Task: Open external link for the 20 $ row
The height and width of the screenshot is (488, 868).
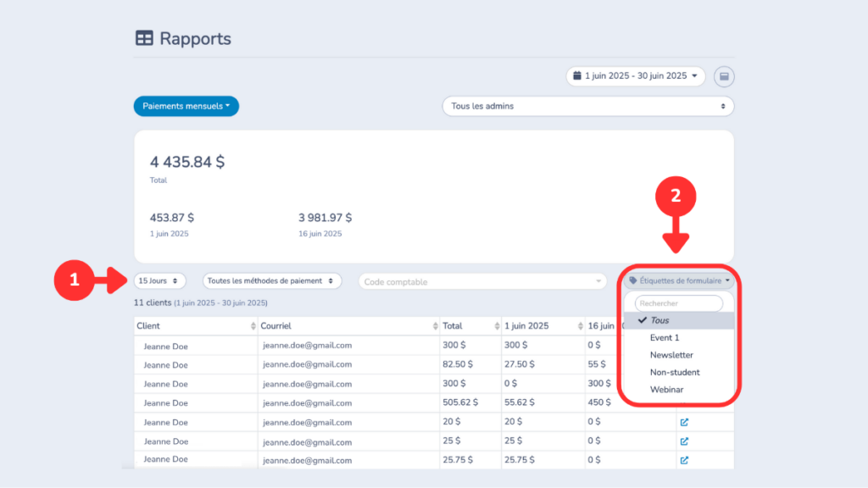Action: pyautogui.click(x=684, y=422)
